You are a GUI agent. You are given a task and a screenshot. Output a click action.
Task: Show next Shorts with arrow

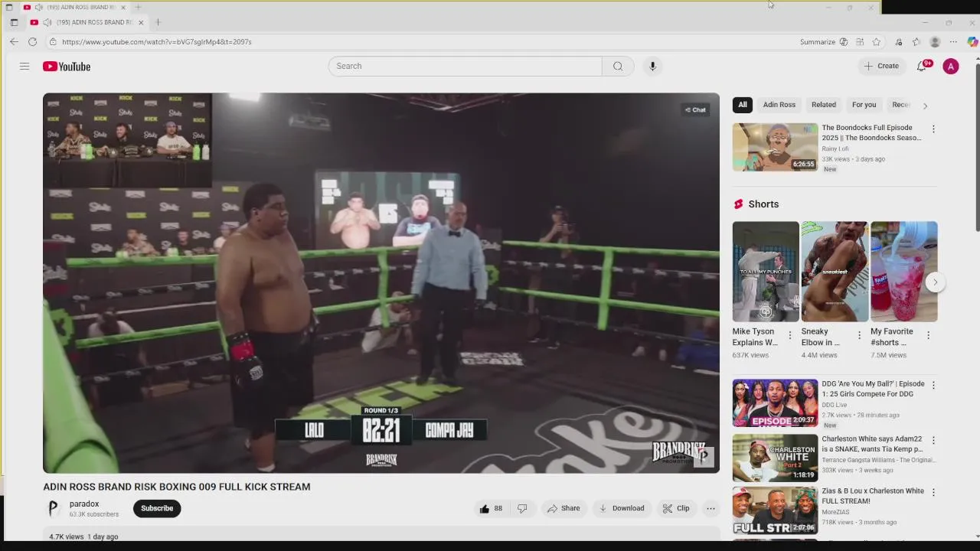tap(935, 282)
